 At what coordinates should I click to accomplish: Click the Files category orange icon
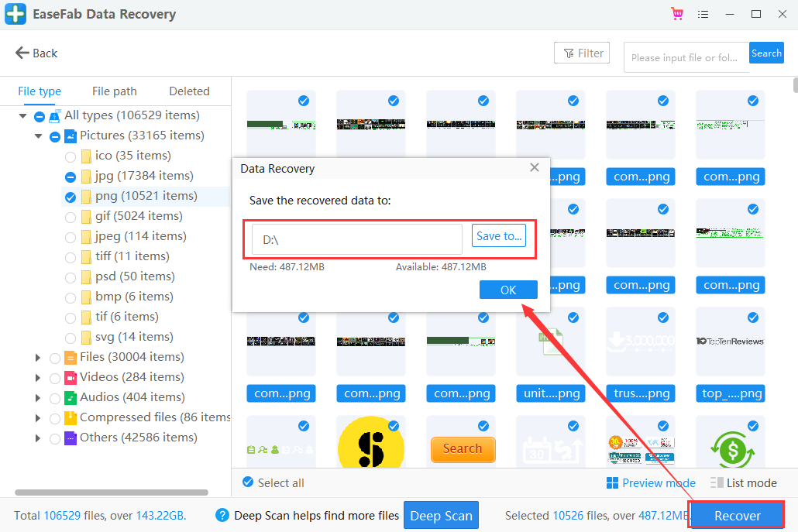[x=71, y=358]
